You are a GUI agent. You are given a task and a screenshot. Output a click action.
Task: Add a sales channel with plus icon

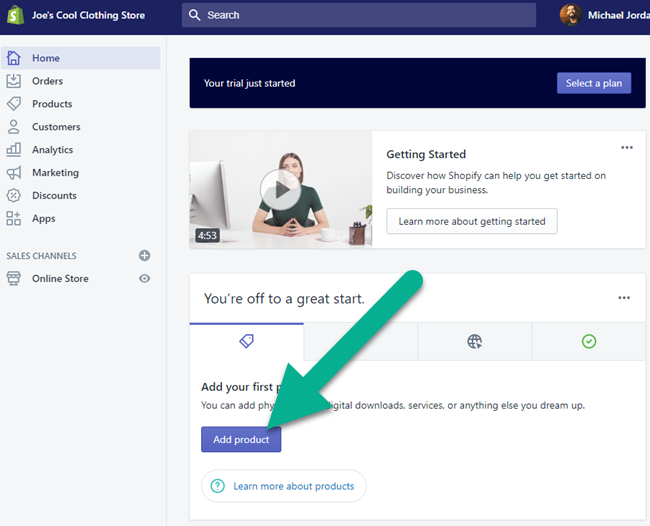click(145, 256)
